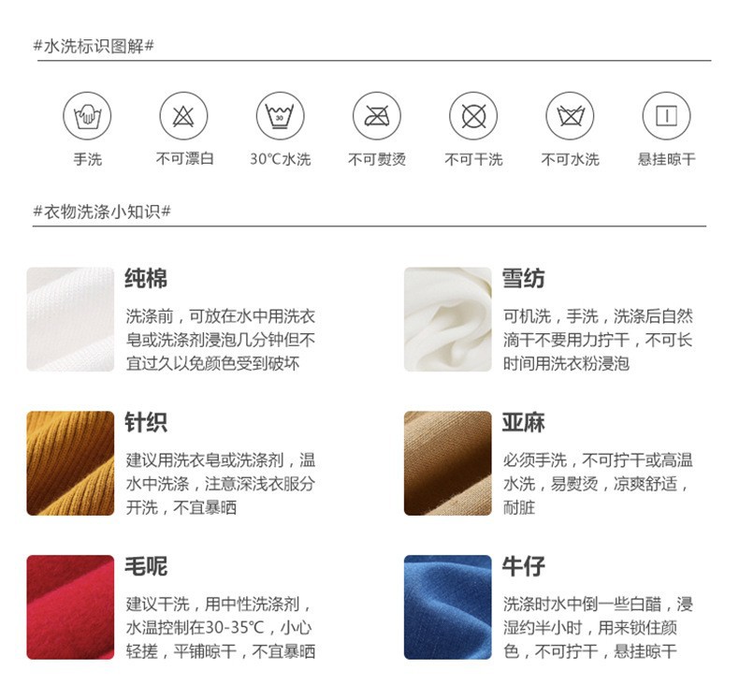
Task: Select the 牛仔 heading
Action: (524, 566)
